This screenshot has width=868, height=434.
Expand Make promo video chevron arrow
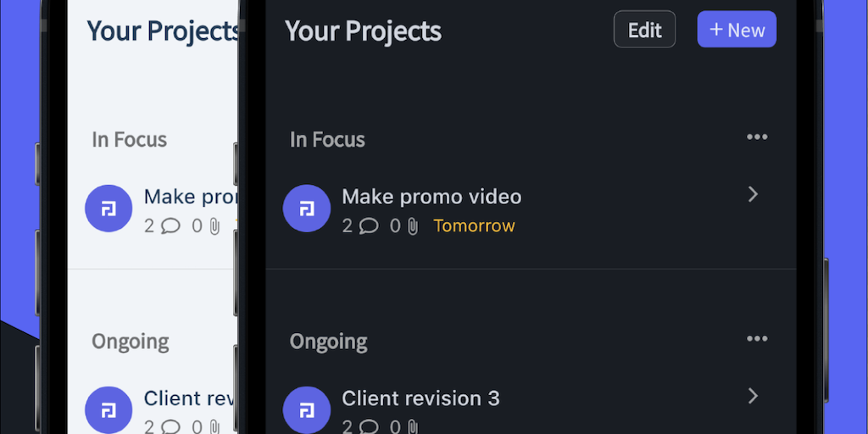point(753,195)
